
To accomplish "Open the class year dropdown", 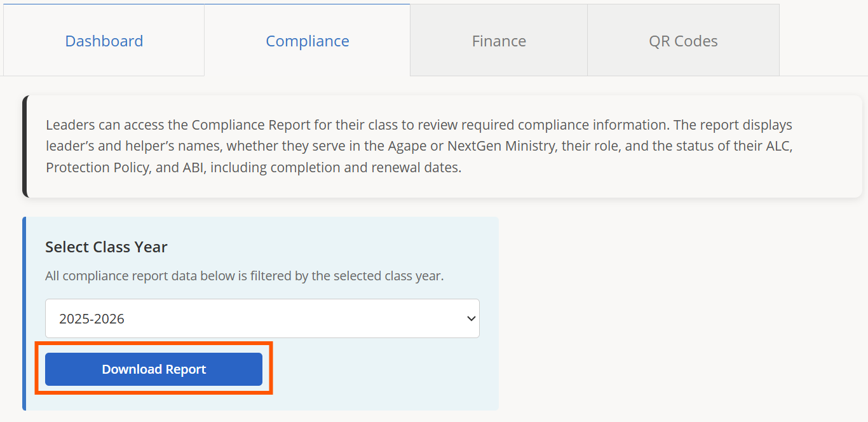I will click(262, 318).
